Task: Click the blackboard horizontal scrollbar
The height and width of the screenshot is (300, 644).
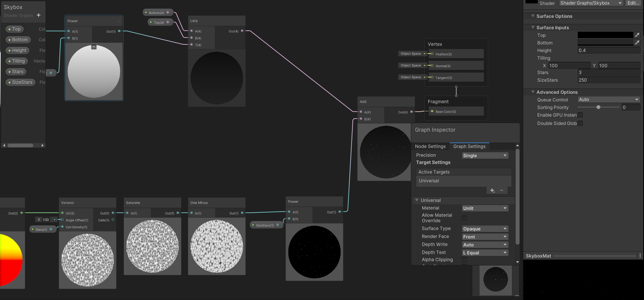Action: pyautogui.click(x=21, y=145)
